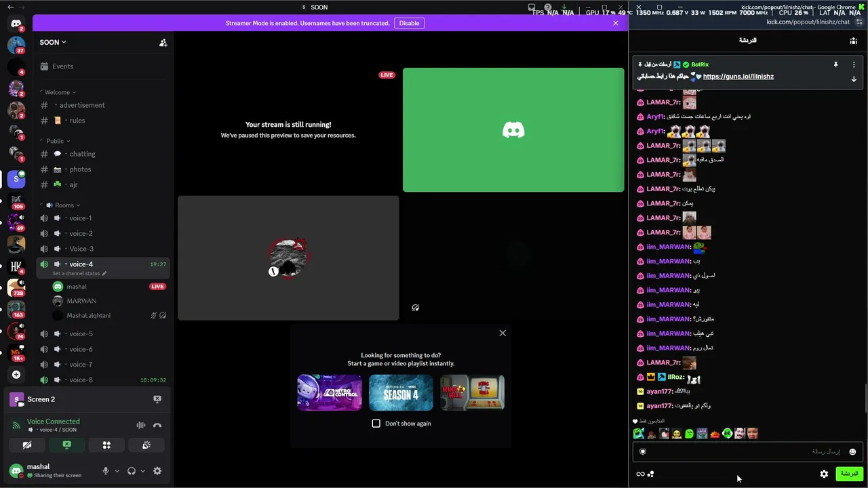Disconnect from voice with the hang-up icon
Viewport: 868px width, 488px height.
tap(157, 425)
